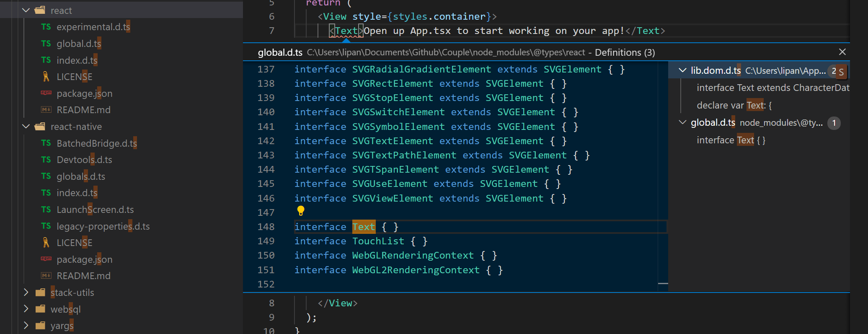Viewport: 868px width, 334px height.
Task: Open legacy-properties.d.ts file
Action: click(x=103, y=226)
